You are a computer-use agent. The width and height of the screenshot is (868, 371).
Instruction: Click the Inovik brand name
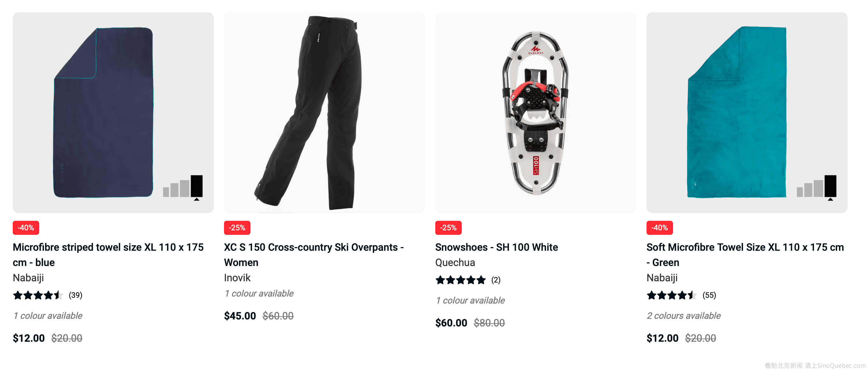click(237, 278)
